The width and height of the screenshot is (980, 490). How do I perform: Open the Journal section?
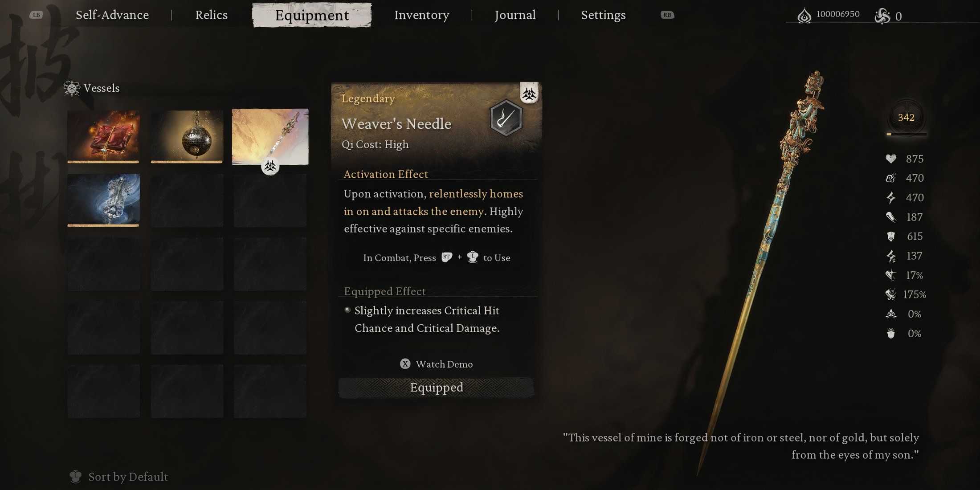coord(515,15)
